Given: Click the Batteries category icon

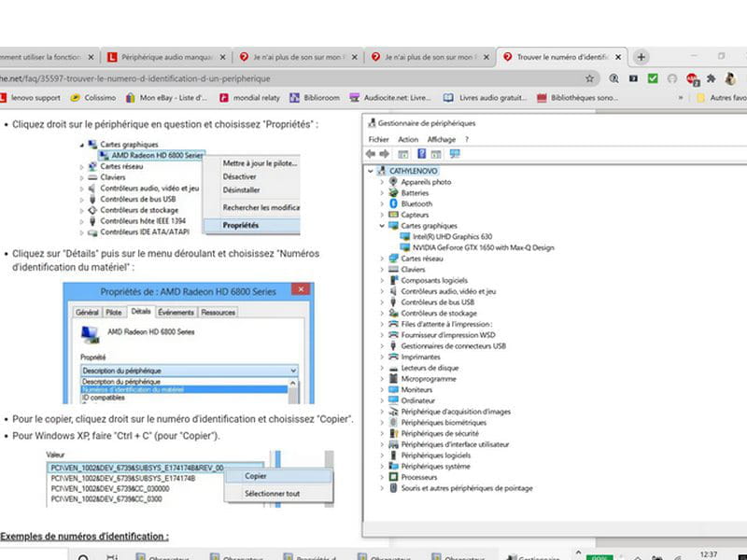Looking at the screenshot, I should click(393, 193).
